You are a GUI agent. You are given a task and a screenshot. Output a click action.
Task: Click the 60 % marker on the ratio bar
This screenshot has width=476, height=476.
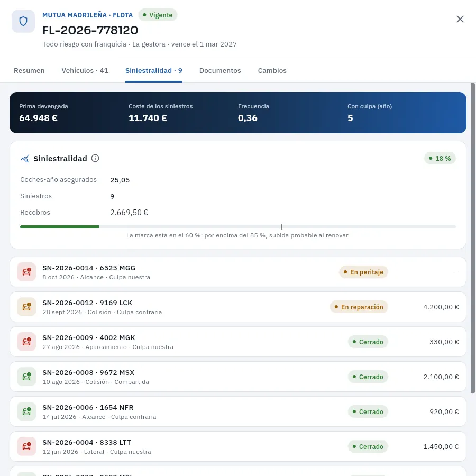281,227
